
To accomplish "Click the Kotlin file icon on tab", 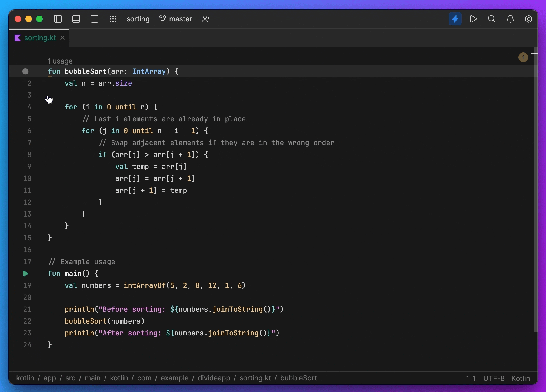I will pos(18,38).
